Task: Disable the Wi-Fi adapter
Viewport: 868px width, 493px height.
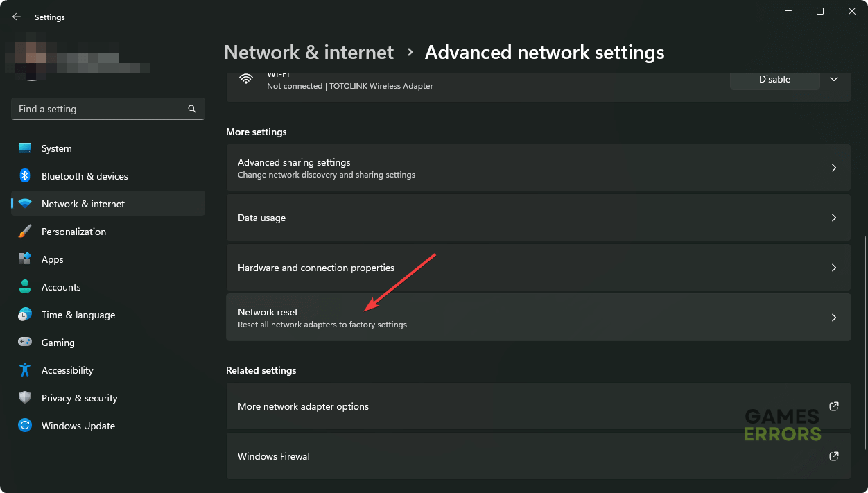Action: pos(774,79)
